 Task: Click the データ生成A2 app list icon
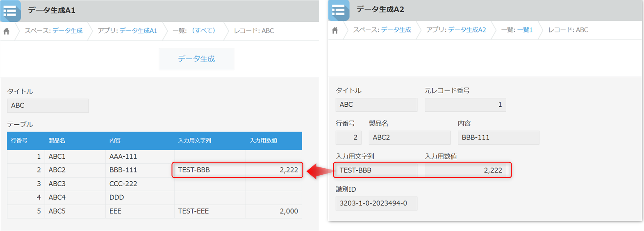coord(339,10)
